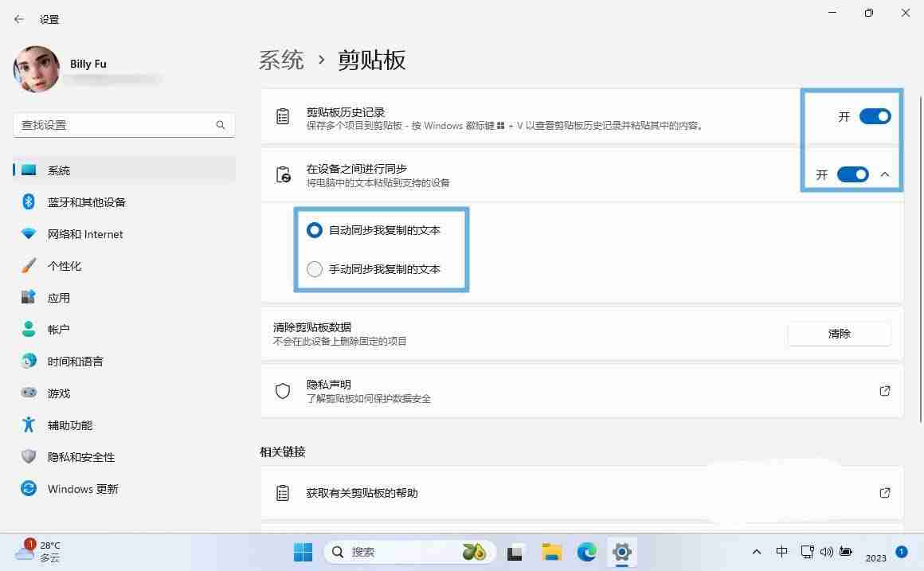Open 时间和语言 settings
Screen dimensions: 924x571
(x=75, y=361)
